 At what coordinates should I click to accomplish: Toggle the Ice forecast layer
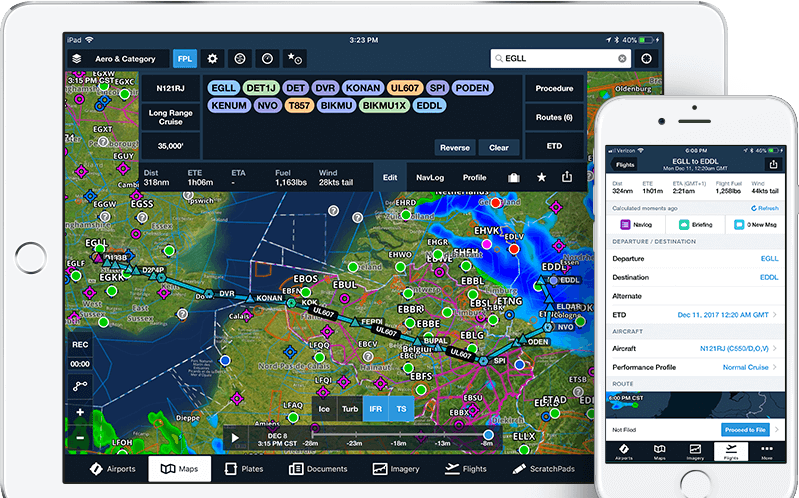coord(324,409)
